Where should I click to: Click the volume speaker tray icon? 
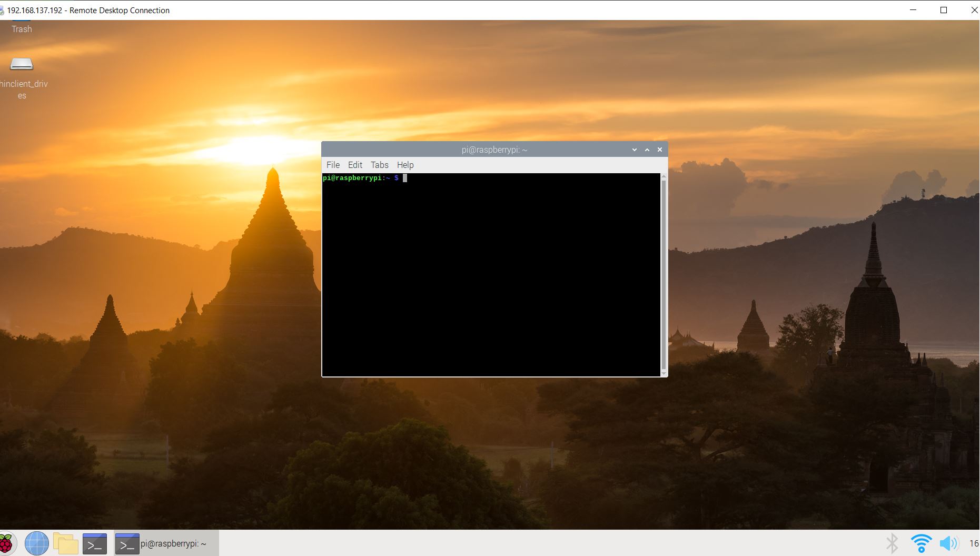pyautogui.click(x=949, y=543)
